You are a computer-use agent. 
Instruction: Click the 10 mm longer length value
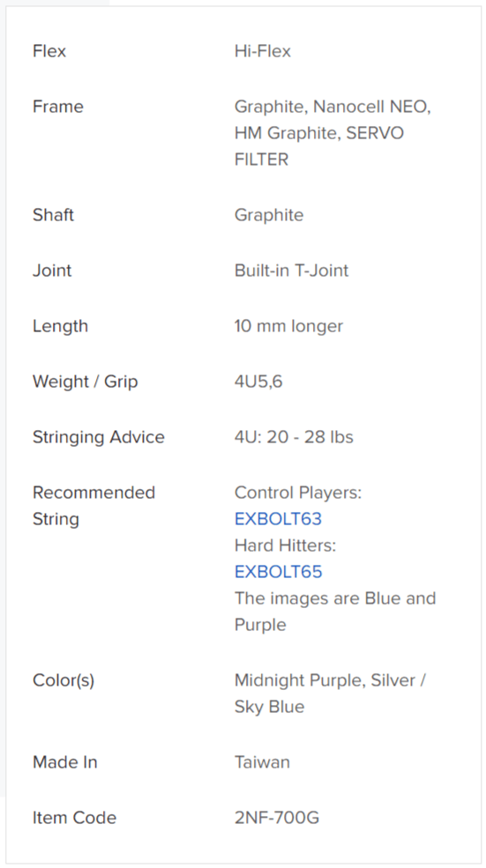(288, 325)
